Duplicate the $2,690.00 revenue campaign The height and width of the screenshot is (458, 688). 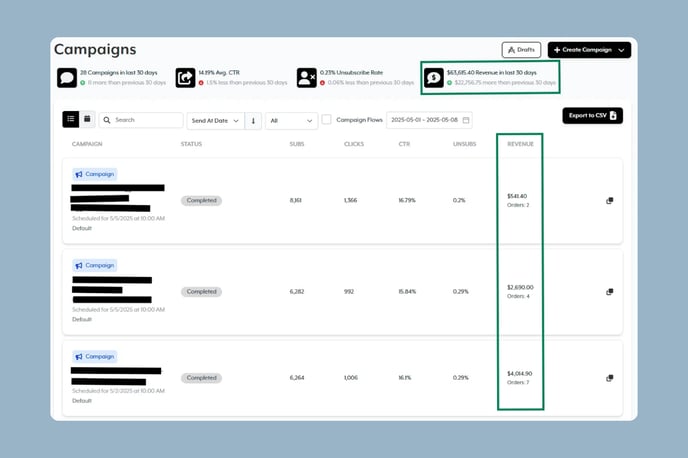coord(609,292)
